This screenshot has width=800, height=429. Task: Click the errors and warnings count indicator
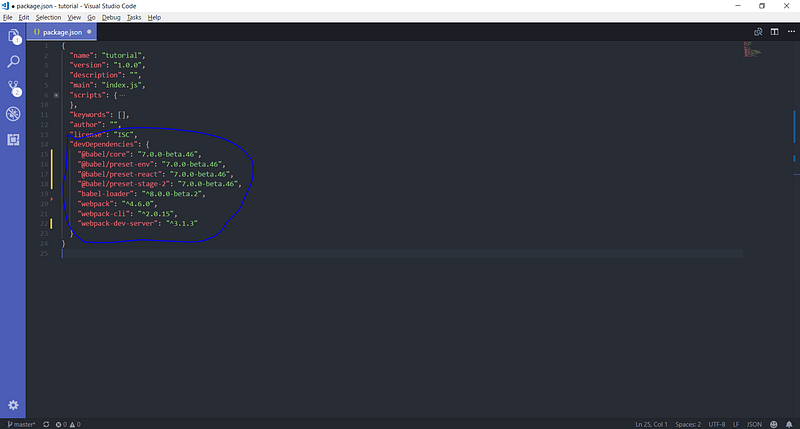68,424
